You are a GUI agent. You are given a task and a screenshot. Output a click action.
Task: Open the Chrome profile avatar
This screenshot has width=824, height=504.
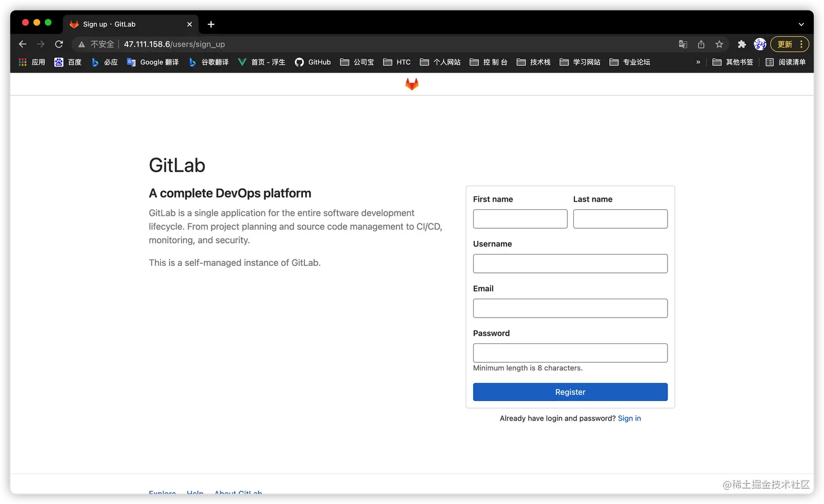760,44
